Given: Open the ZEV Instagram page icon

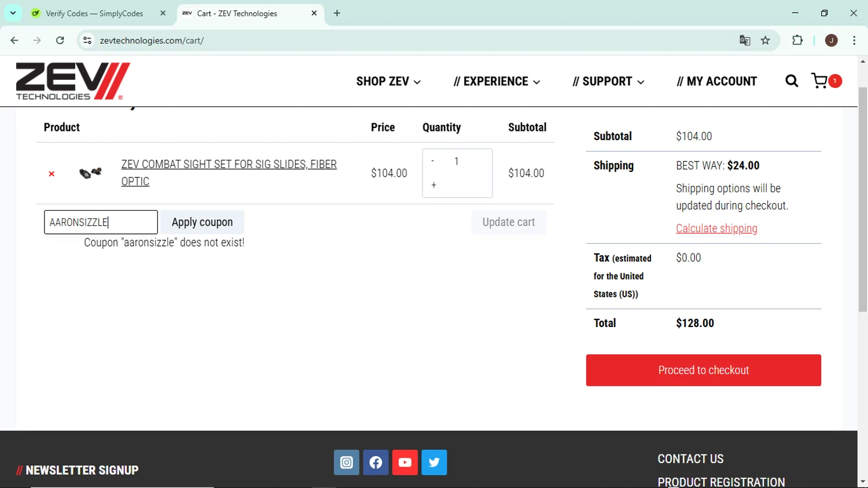Looking at the screenshot, I should click(347, 463).
